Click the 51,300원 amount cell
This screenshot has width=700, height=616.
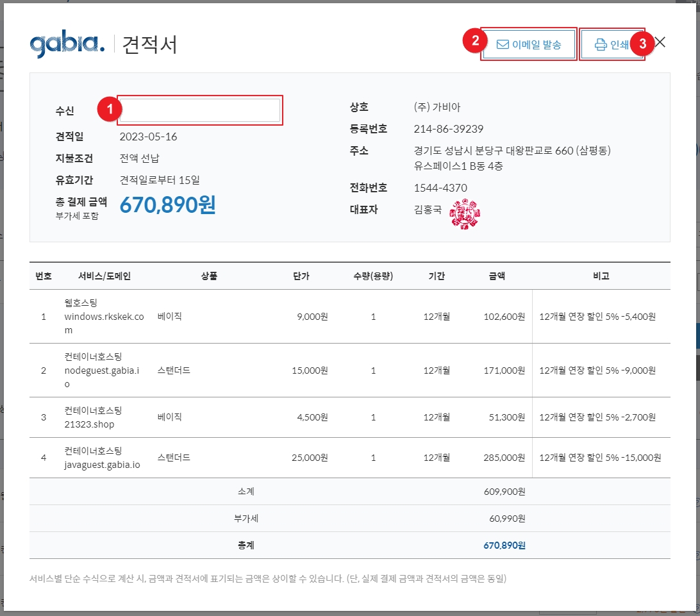[x=506, y=417]
